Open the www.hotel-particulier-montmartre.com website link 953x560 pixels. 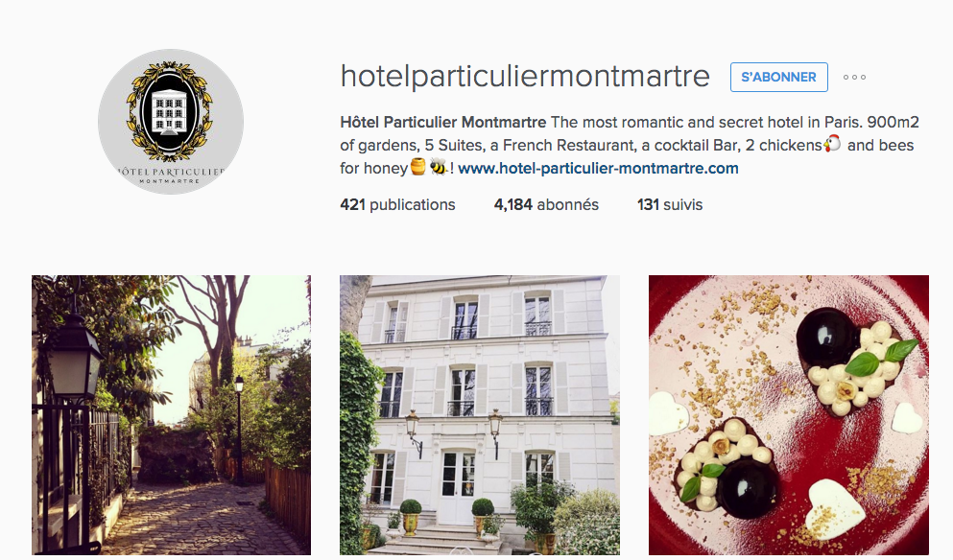pos(598,168)
